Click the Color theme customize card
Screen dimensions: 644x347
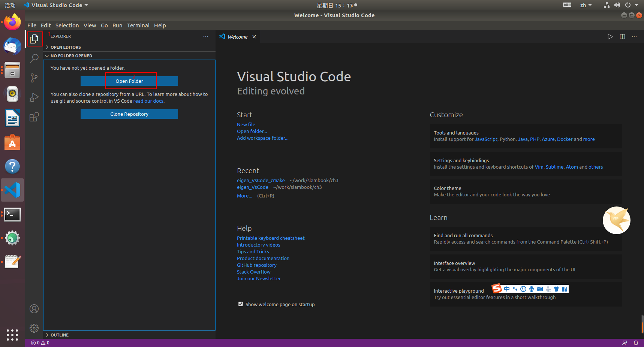(x=526, y=191)
